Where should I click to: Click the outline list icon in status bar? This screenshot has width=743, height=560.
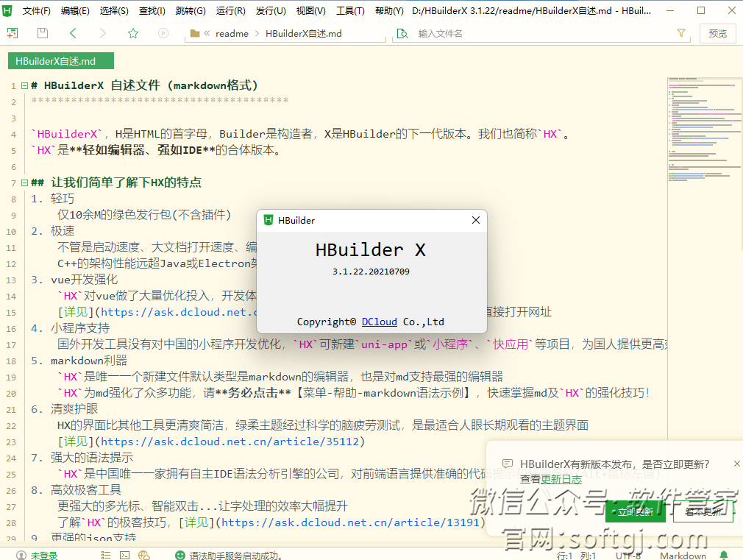click(105, 553)
